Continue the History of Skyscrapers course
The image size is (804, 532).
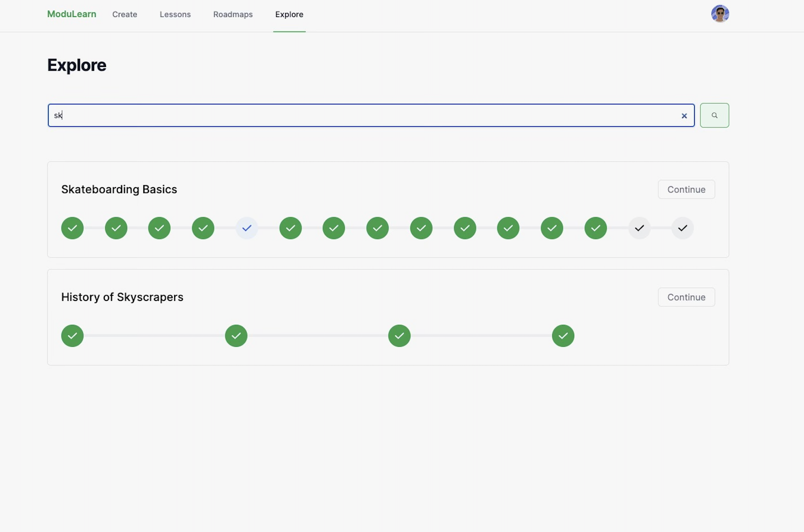point(686,297)
